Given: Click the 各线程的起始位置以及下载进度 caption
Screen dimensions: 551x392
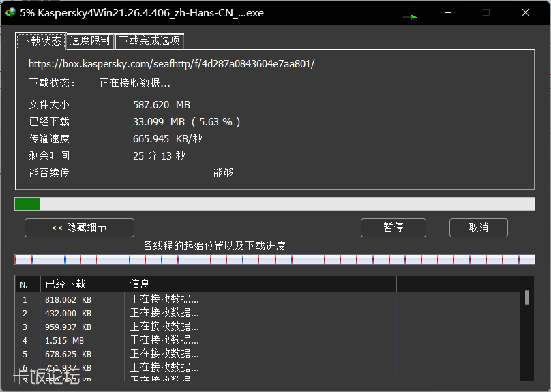Looking at the screenshot, I should tap(214, 246).
